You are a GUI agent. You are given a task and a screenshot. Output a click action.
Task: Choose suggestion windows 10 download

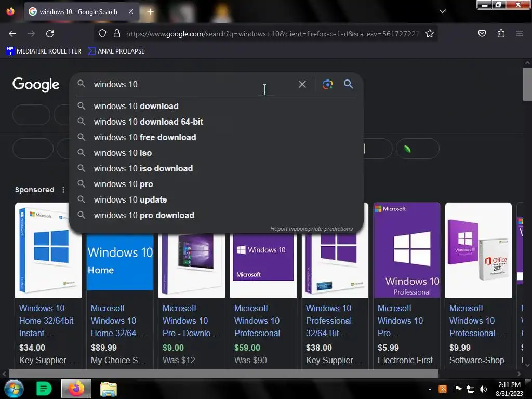(x=217, y=106)
